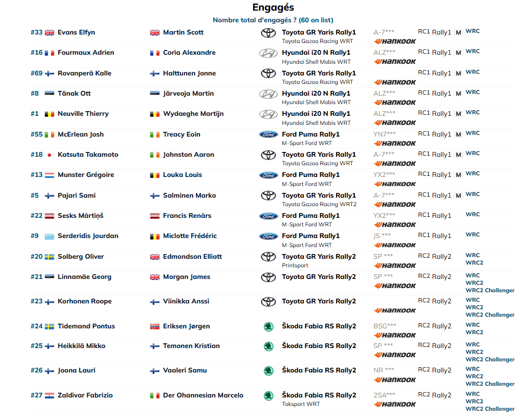Click the Toyota Gazoo Racing WRT2 team text
Screen dimensions: 532x415
point(319,204)
